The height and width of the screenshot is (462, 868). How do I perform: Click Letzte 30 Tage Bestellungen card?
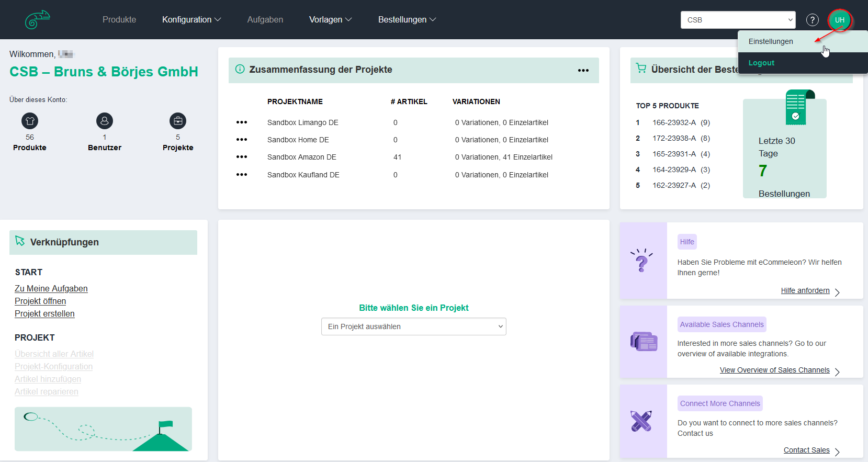point(784,149)
